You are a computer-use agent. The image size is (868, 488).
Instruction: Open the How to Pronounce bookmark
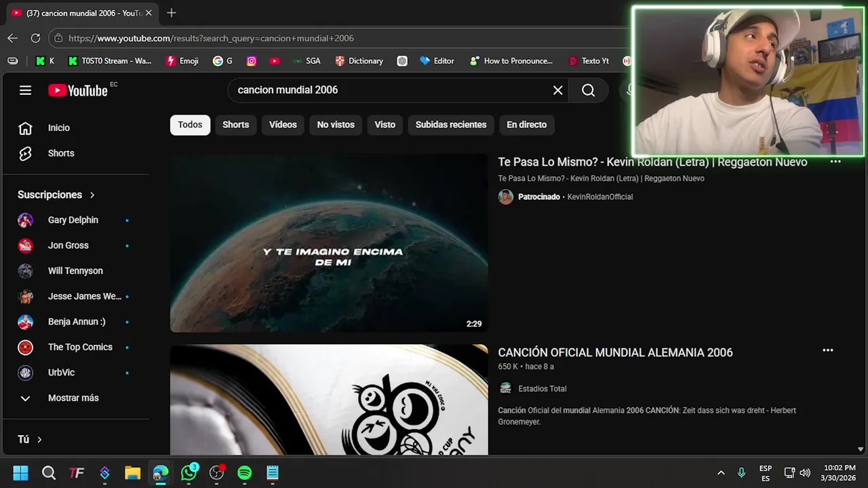pos(511,61)
